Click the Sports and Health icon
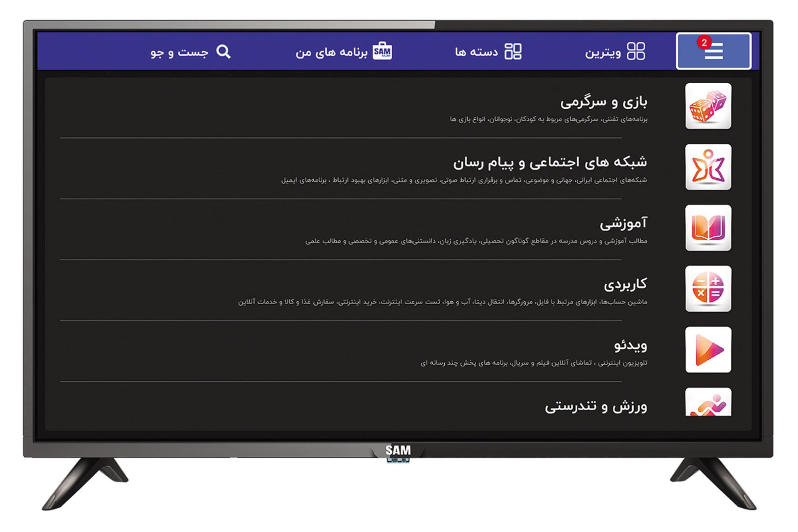 [x=708, y=402]
